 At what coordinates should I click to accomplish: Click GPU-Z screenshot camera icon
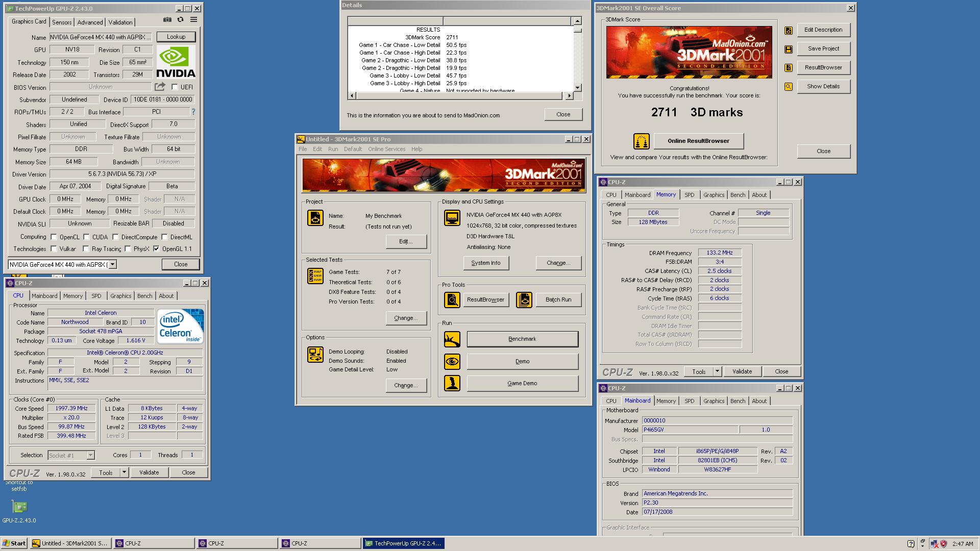167,20
